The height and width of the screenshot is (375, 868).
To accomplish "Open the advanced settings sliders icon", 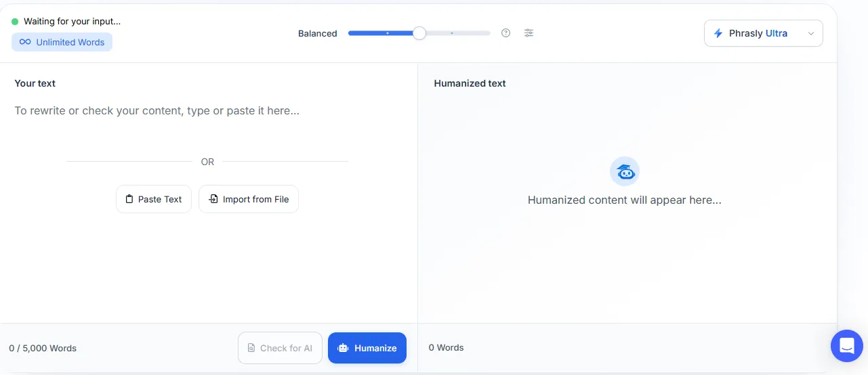I will pyautogui.click(x=529, y=33).
